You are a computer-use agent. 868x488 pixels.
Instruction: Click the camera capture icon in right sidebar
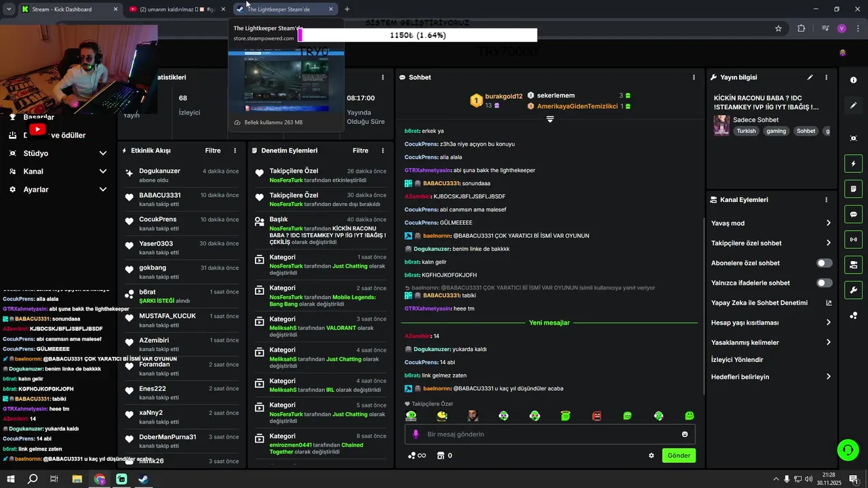[x=853, y=138]
